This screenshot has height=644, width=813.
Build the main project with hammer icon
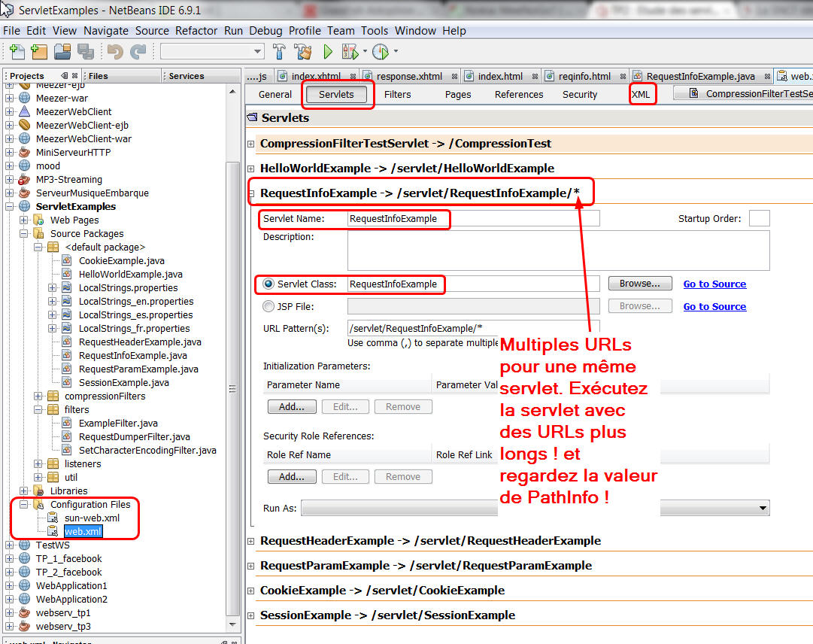click(x=279, y=51)
